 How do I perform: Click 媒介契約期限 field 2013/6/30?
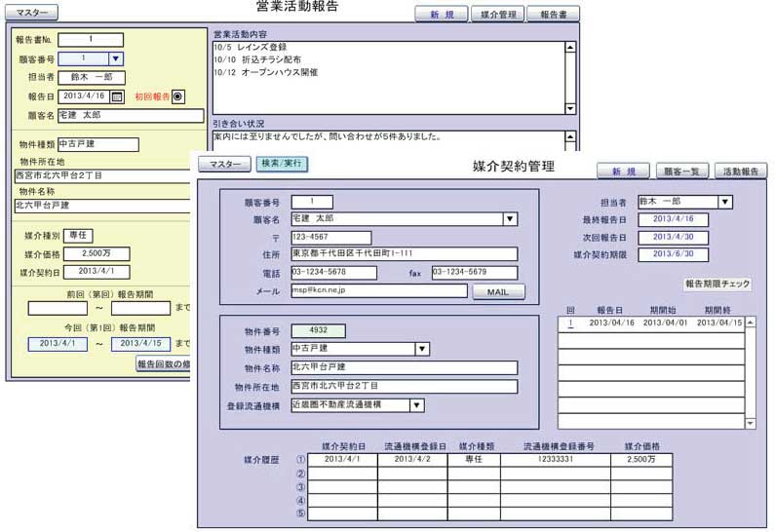(x=674, y=254)
